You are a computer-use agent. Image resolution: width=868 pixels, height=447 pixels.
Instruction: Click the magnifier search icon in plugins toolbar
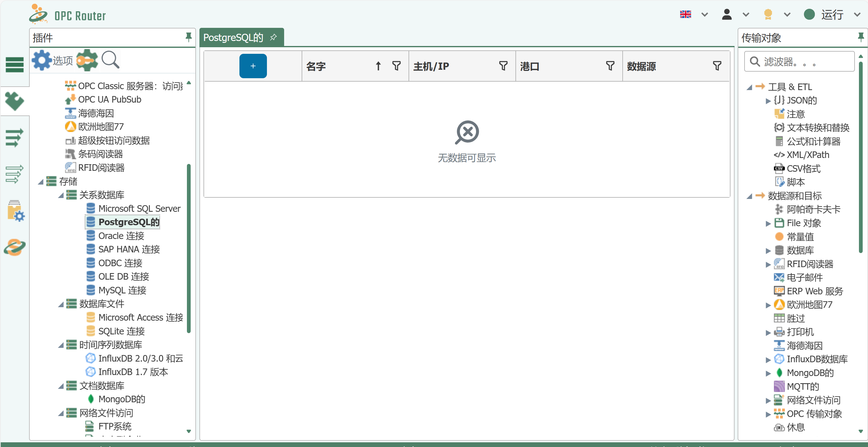pos(110,60)
